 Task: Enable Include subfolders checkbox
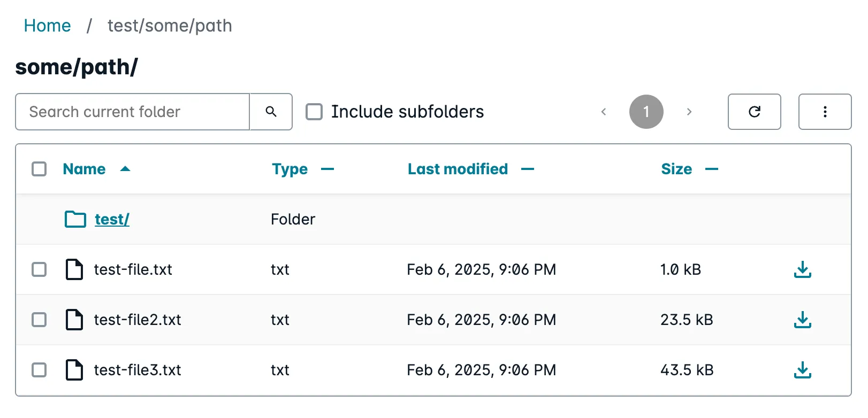click(x=314, y=112)
